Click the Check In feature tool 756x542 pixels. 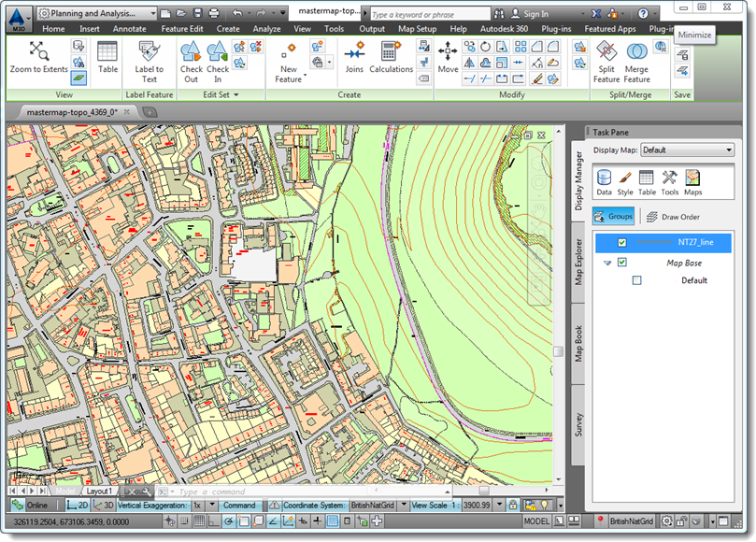point(218,62)
